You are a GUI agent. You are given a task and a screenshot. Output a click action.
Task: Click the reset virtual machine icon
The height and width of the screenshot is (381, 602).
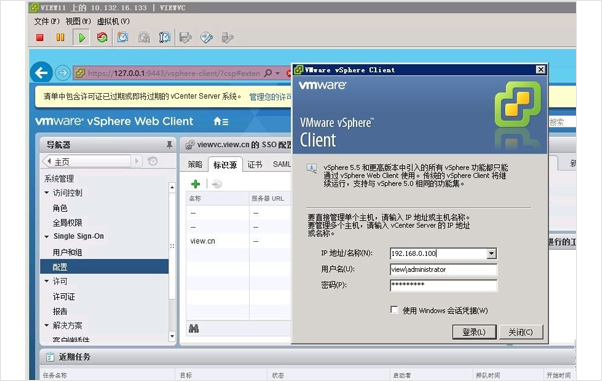(x=102, y=37)
